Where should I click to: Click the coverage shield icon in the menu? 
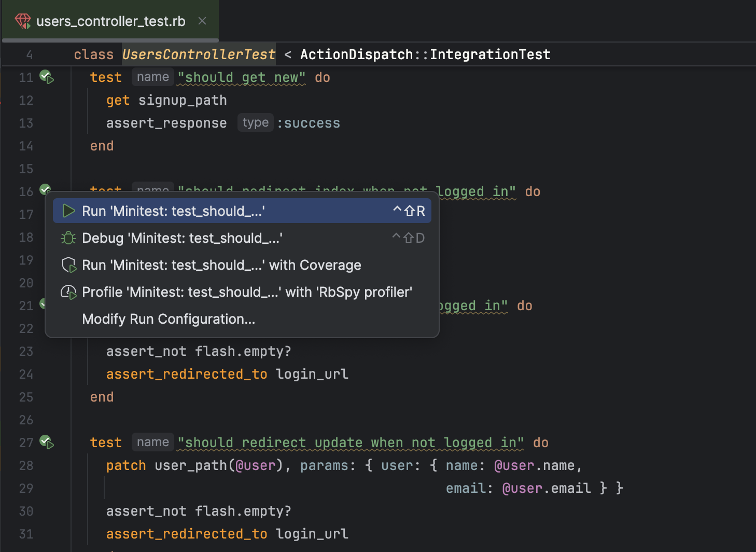pos(68,265)
